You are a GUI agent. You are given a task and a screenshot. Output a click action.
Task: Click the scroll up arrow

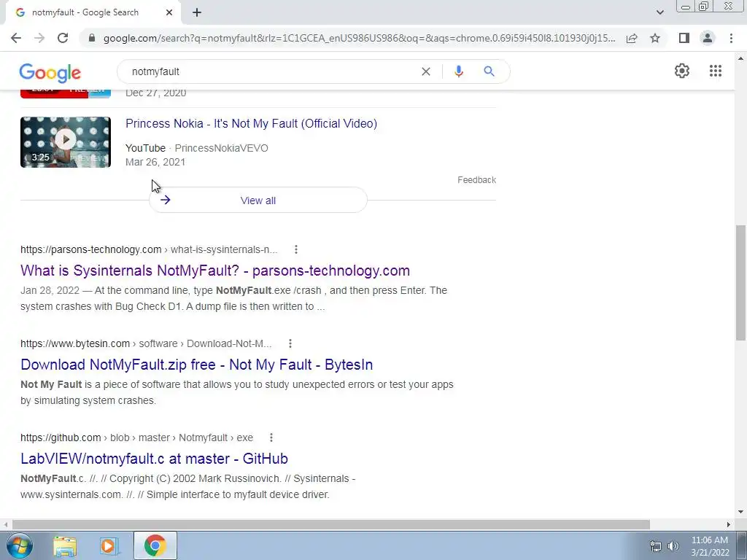(x=740, y=58)
